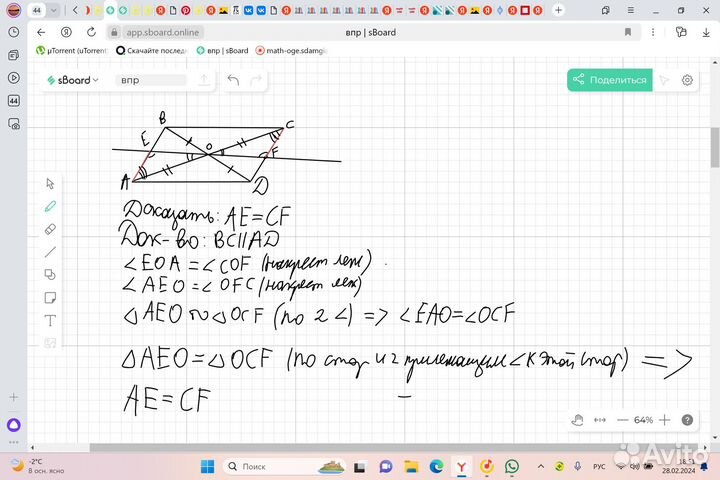Viewport: 720px width, 480px height.
Task: Select the arrow selection tool
Action: coord(50,184)
